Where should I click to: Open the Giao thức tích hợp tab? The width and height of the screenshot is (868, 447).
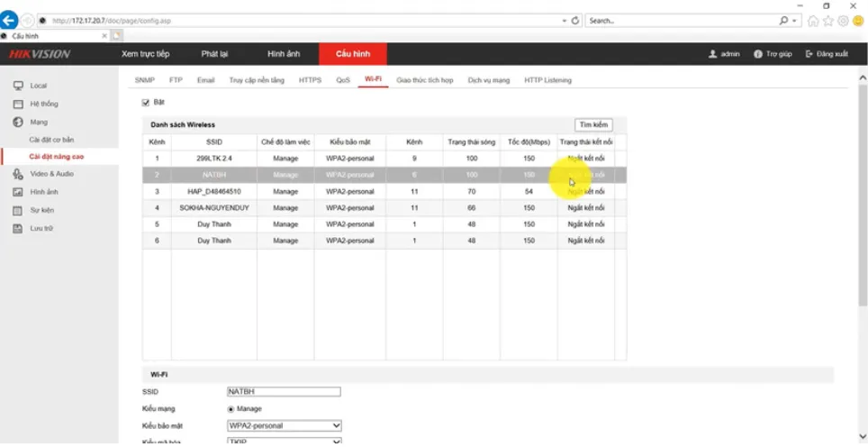(425, 80)
